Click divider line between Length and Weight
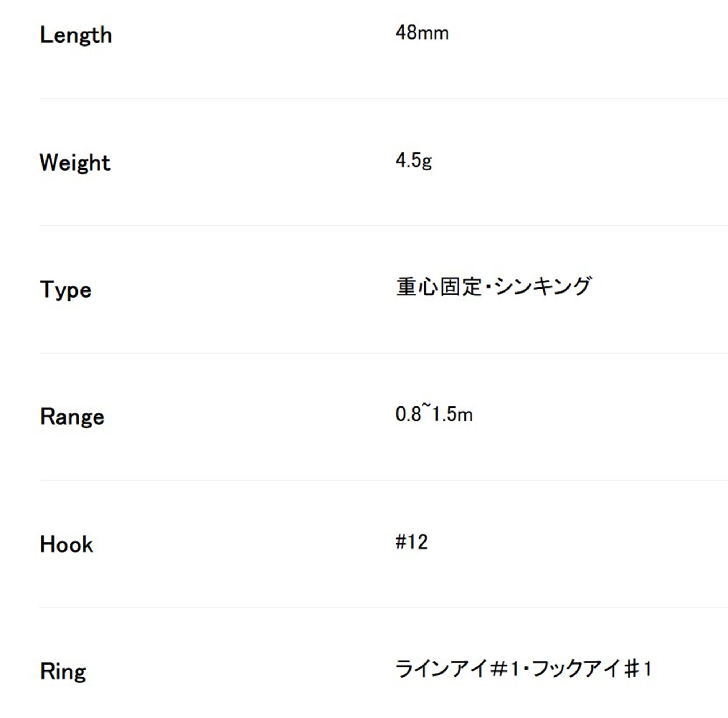 coord(384,98)
